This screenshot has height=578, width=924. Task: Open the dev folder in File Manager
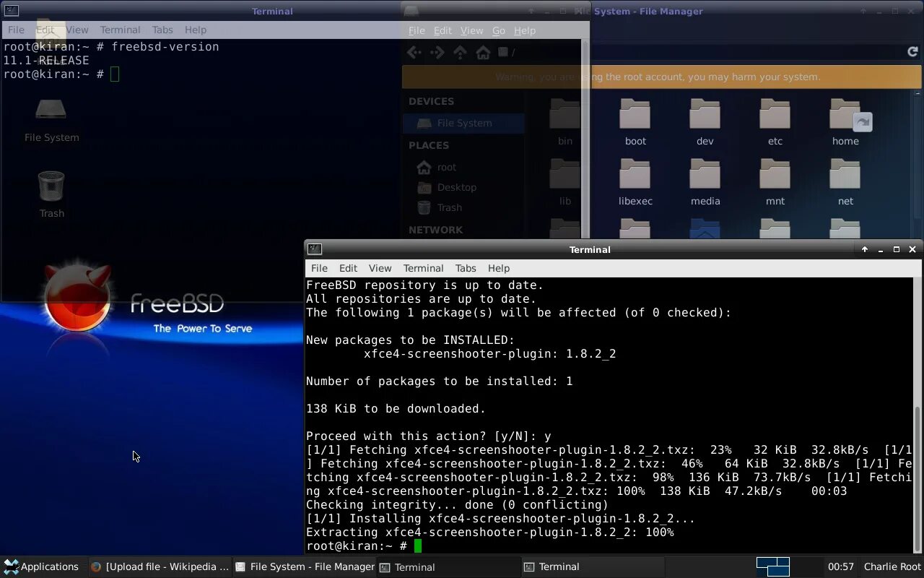coord(705,123)
